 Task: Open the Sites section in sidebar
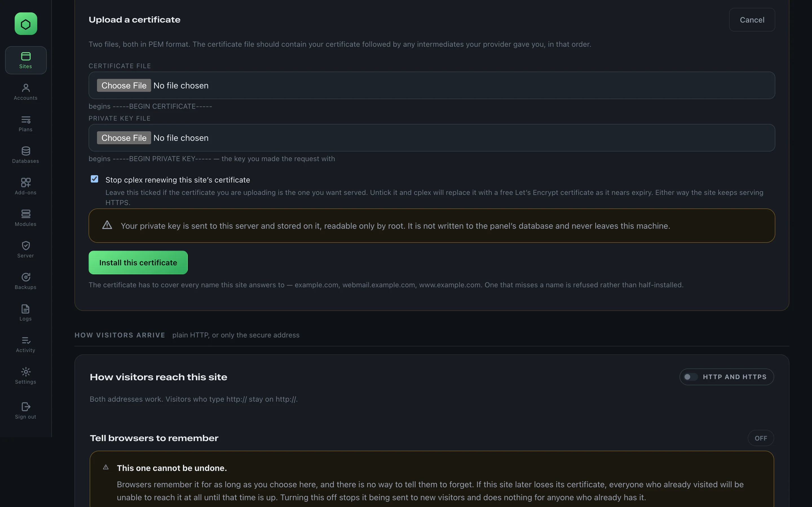[26, 60]
